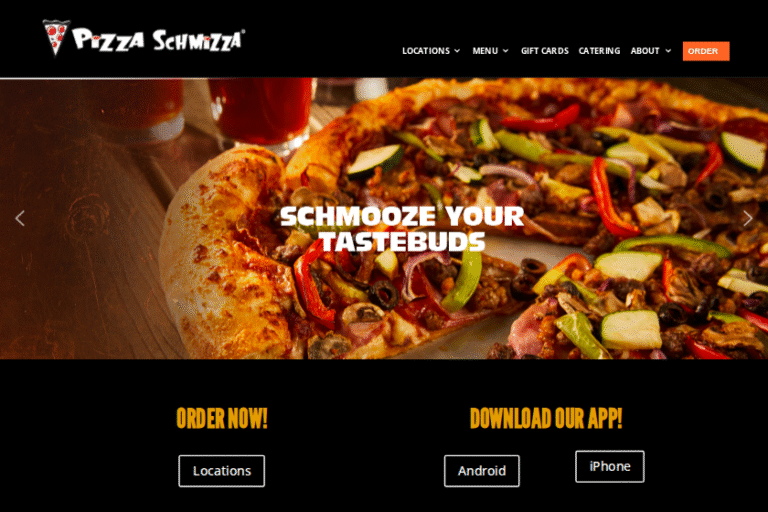
Task: Click the Download Our App! heading
Action: pyautogui.click(x=546, y=418)
